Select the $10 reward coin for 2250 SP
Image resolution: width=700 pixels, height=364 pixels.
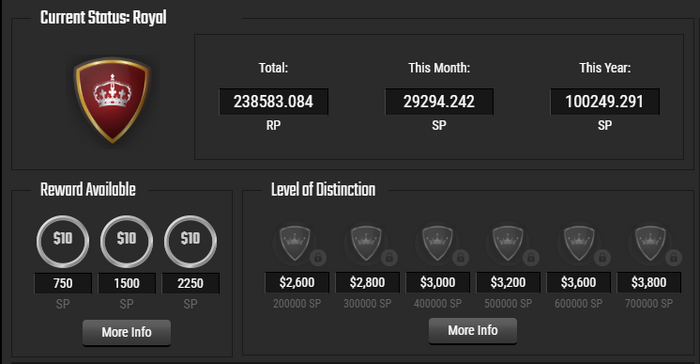[x=190, y=242]
